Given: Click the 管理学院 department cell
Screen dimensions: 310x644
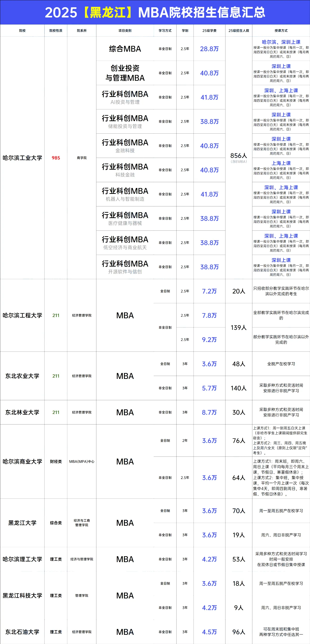Looking at the screenshot, I should [82, 595].
